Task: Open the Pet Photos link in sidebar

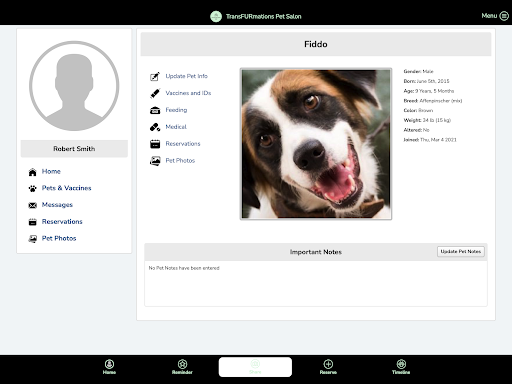Action: click(x=59, y=238)
